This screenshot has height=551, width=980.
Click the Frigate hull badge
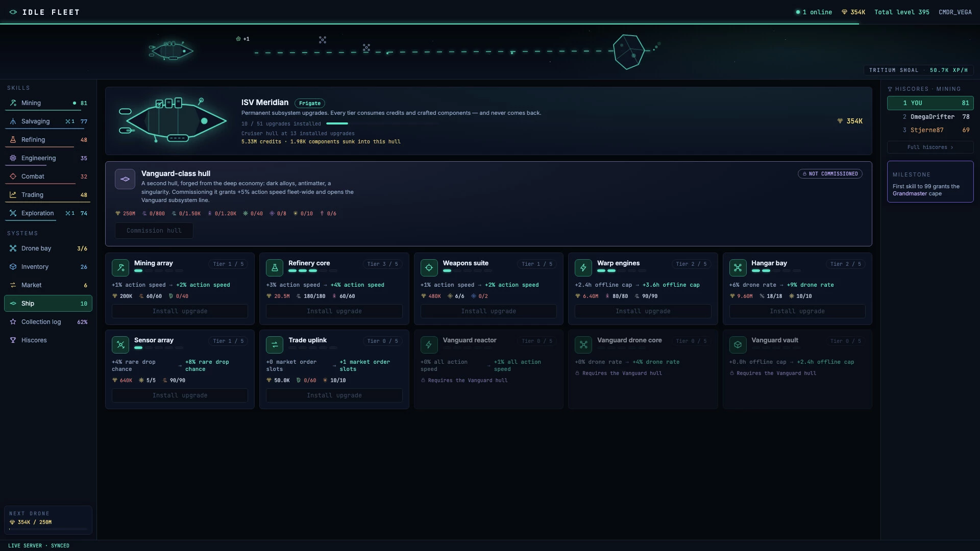tap(310, 103)
